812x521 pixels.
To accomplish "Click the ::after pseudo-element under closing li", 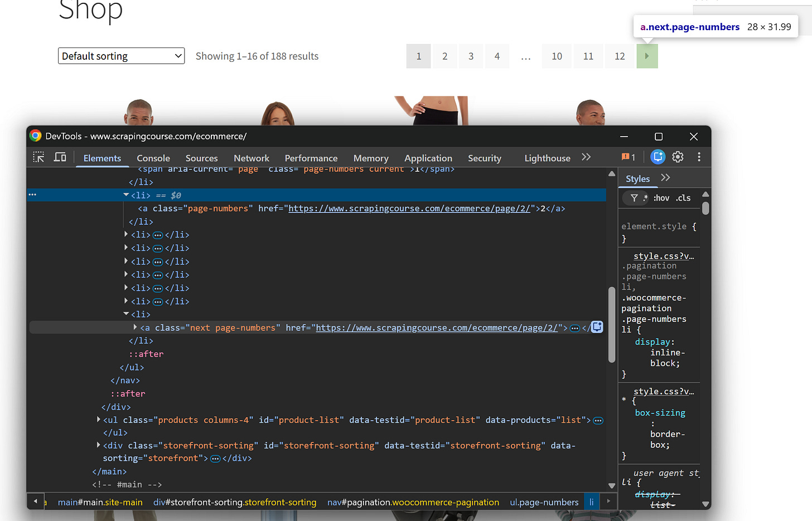I will point(146,354).
